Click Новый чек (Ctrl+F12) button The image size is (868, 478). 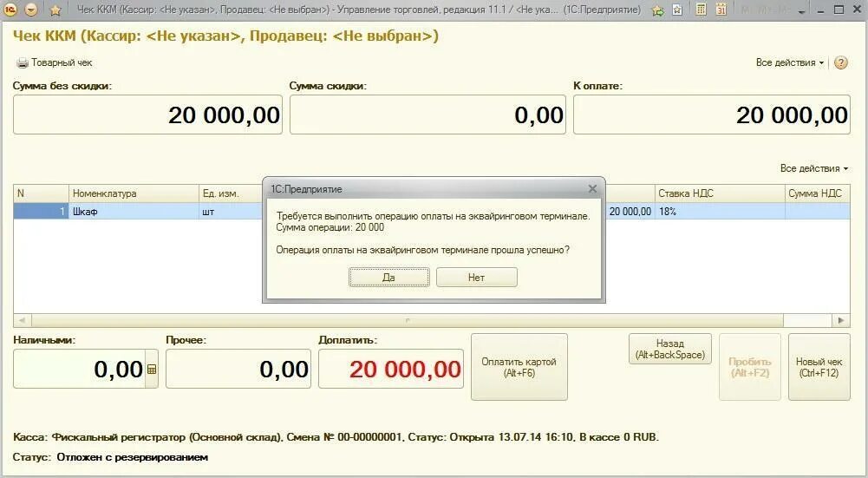[x=819, y=367]
